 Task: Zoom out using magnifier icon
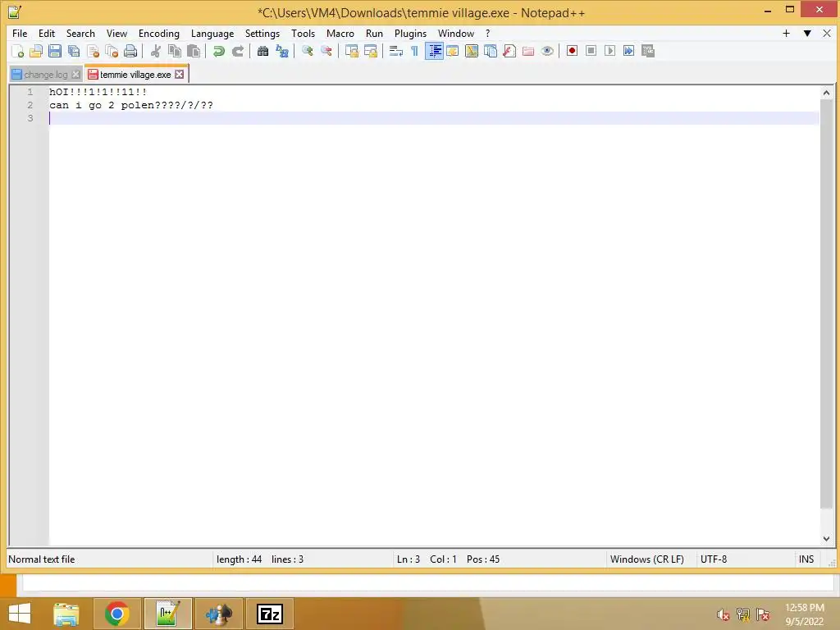[x=326, y=51]
